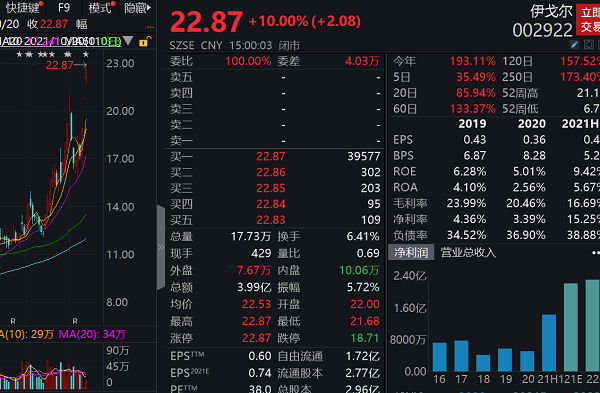Click the 委比 value 100.00%
This screenshot has height=393, width=600.
pyautogui.click(x=248, y=61)
